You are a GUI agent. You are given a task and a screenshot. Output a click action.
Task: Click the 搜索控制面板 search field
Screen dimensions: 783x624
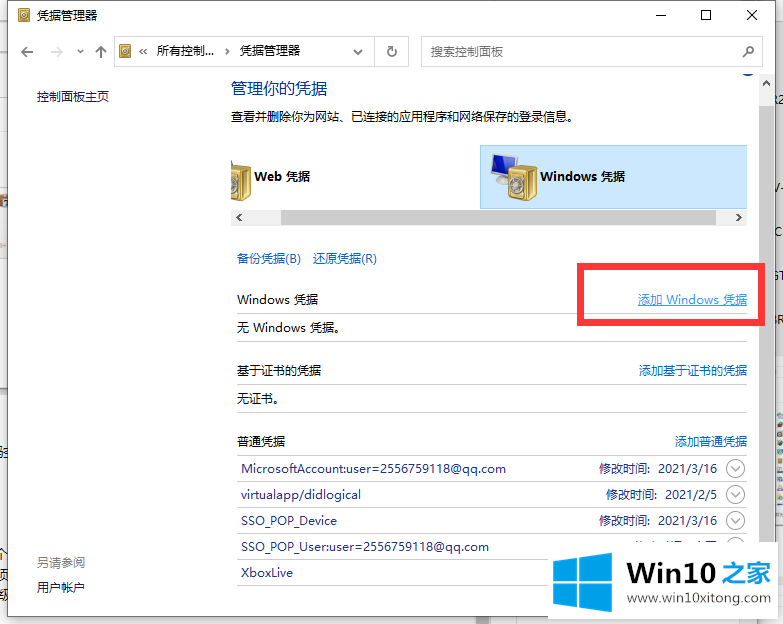(580, 52)
